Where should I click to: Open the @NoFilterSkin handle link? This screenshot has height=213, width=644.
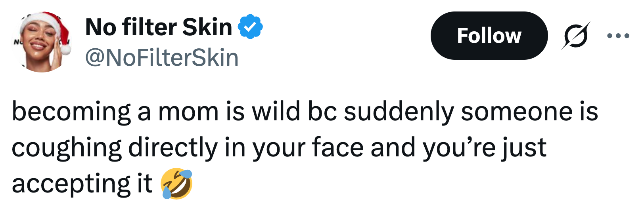[x=162, y=57]
